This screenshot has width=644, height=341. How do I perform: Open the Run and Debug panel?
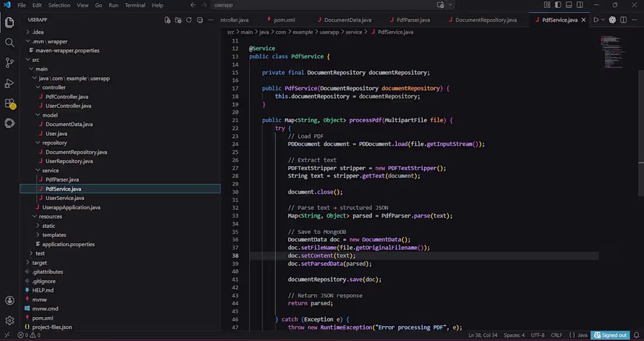[x=9, y=82]
